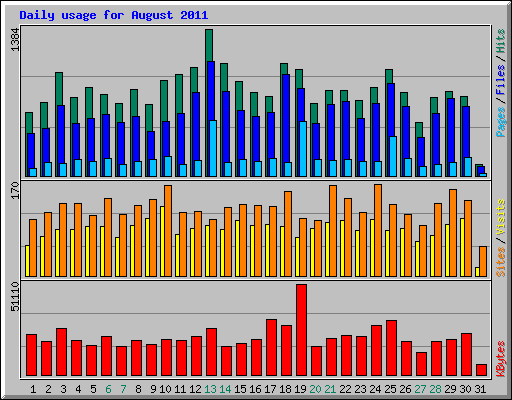512x400 pixels.
Task: Click day label 8 on the x-axis
Action: coord(138,389)
